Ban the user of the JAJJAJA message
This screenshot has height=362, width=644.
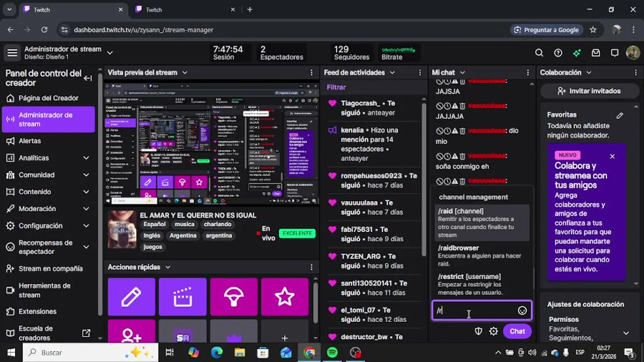pos(439,106)
